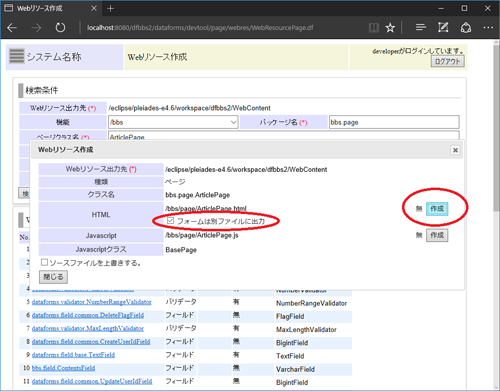Open the Web Note pen icon
The height and width of the screenshot is (391, 500).
(443, 27)
